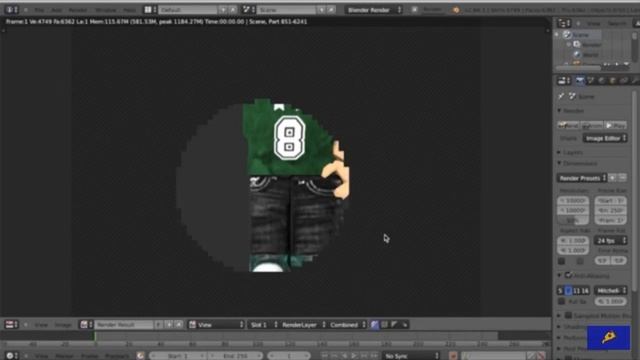640x360 pixels.
Task: Open the Display Image Editor dropdown
Action: coord(605,138)
